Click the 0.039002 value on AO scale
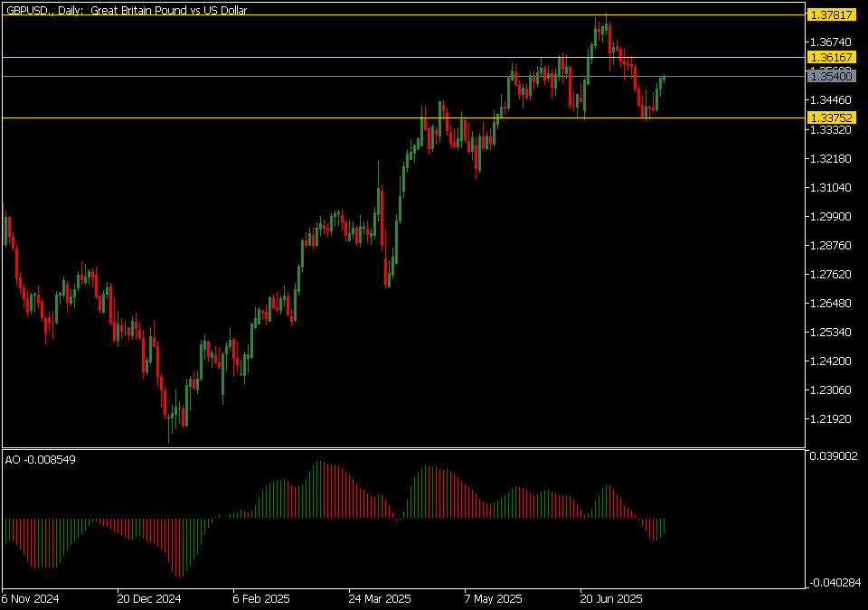This screenshot has width=868, height=610. (835, 457)
